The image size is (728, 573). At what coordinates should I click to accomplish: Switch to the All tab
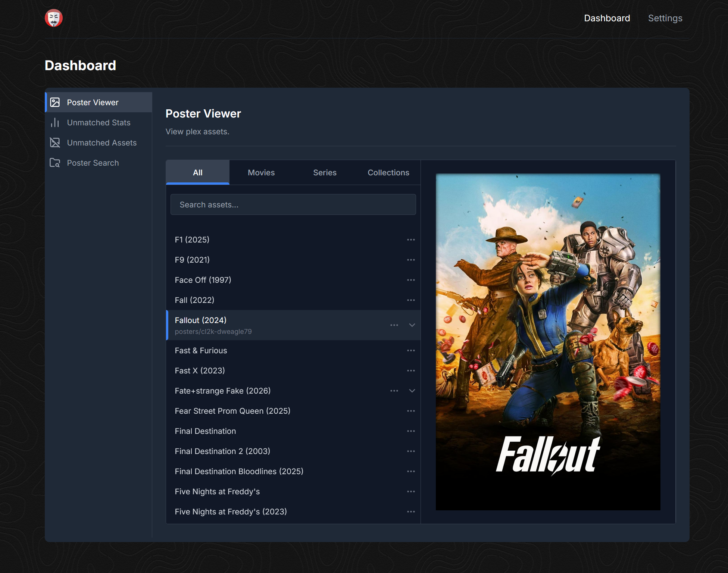198,172
